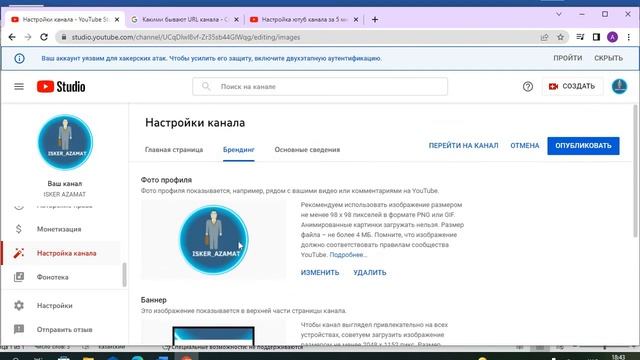Click ПЕРЕЙТИ НА КАНАЛ link
This screenshot has width=640, height=360.
[463, 146]
